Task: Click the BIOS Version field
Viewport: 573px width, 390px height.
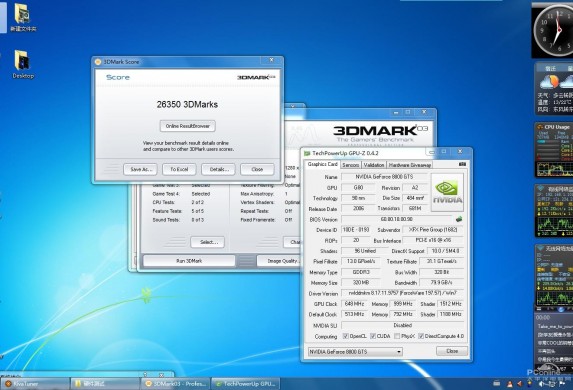Action: (396, 219)
